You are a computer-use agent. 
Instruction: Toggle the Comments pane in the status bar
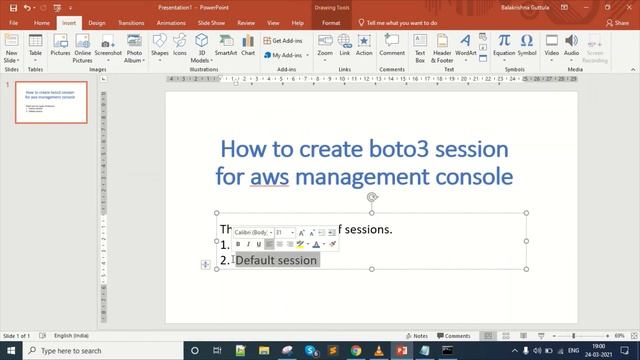453,336
